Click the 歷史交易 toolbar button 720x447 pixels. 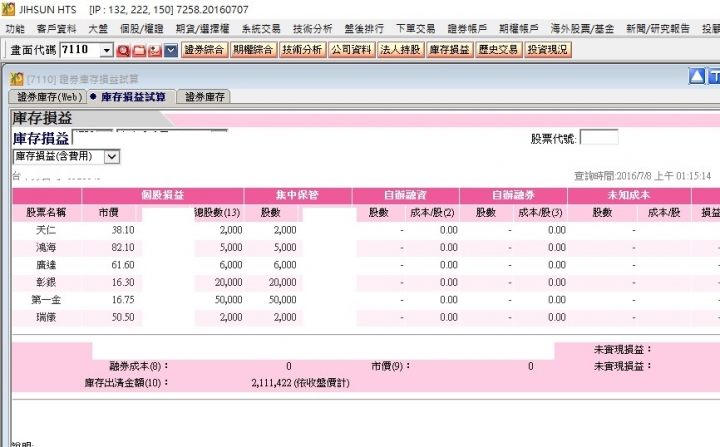(x=498, y=50)
